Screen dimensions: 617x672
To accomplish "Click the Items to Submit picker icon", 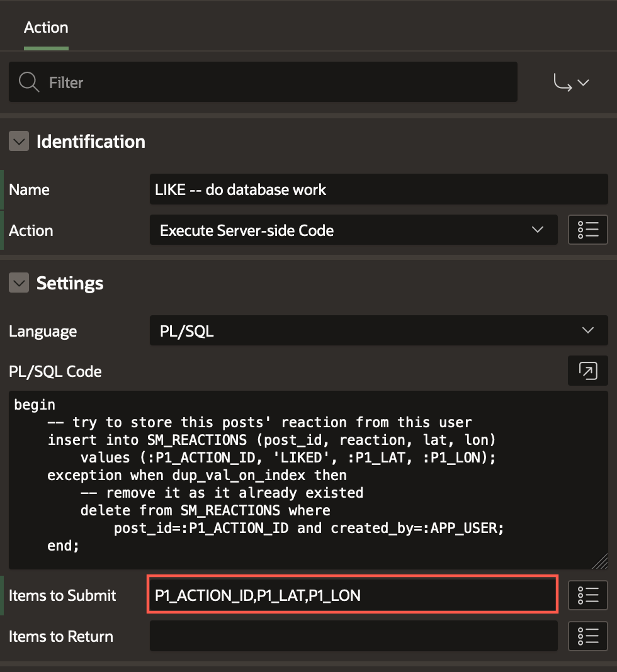I will pos(587,595).
